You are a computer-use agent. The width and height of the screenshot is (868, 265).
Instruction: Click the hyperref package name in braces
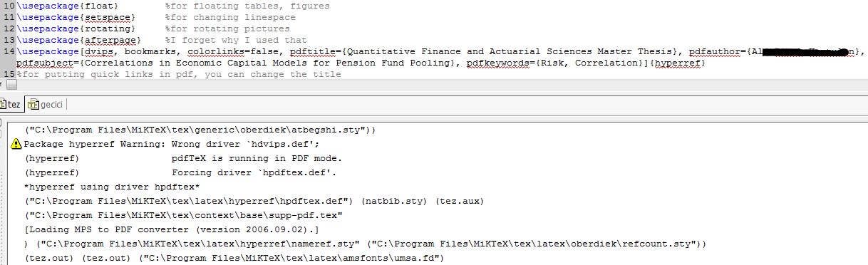pos(678,63)
